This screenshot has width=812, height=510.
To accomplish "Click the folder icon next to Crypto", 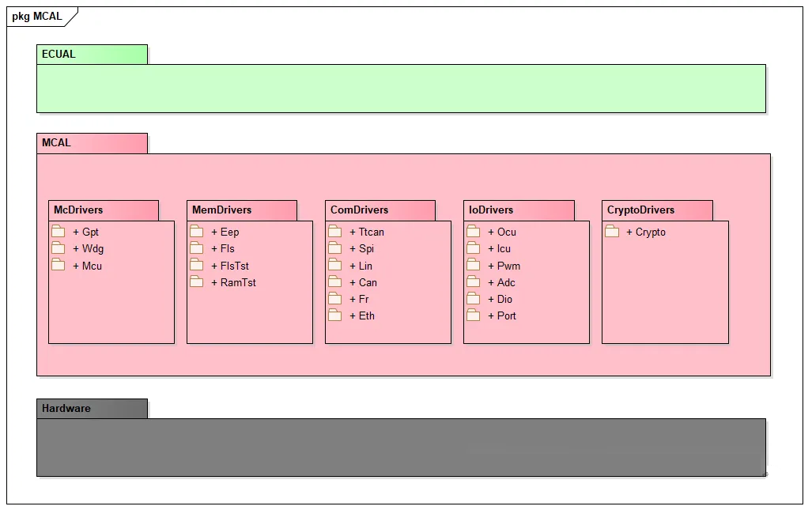I will coord(612,232).
